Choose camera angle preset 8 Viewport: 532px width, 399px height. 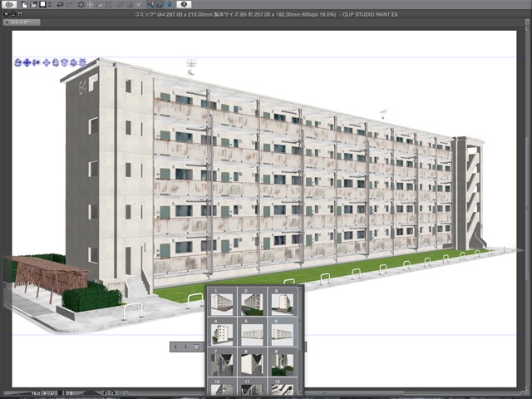click(252, 362)
